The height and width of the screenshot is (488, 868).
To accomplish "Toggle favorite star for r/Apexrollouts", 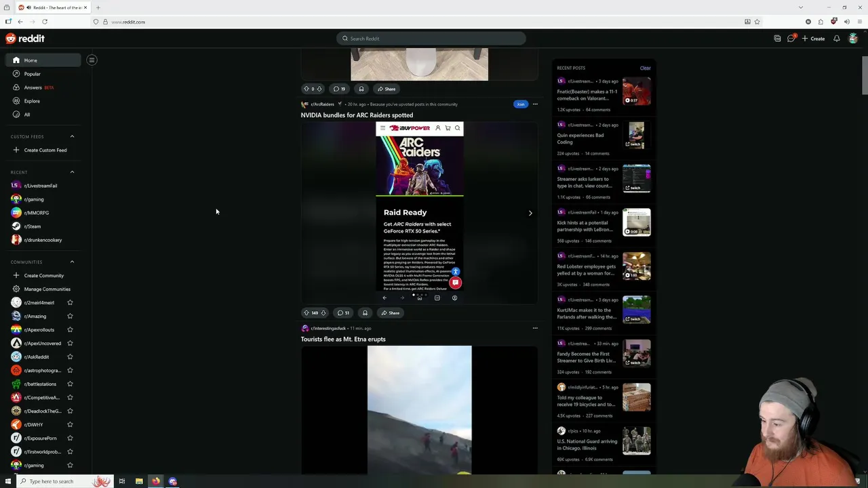I will 70,330.
